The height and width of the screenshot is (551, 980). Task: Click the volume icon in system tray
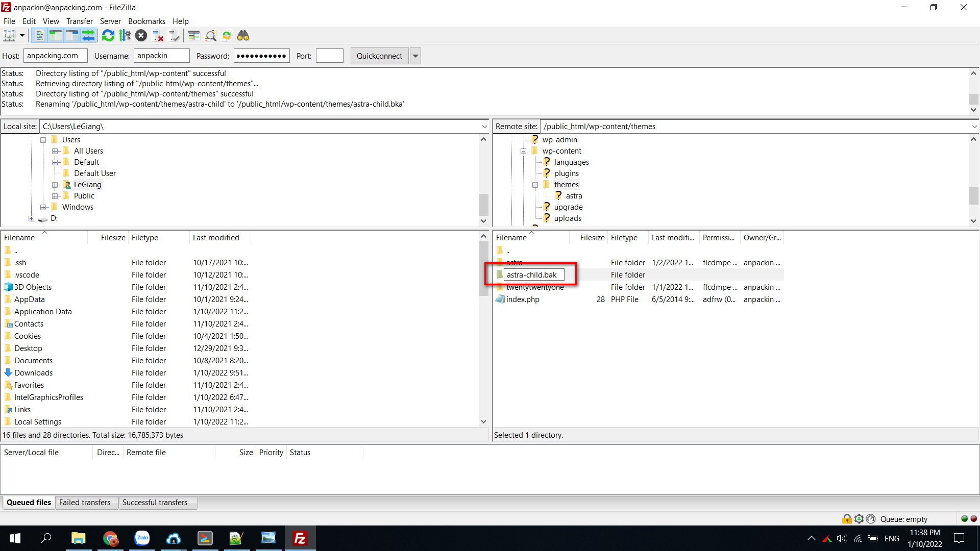pyautogui.click(x=842, y=538)
